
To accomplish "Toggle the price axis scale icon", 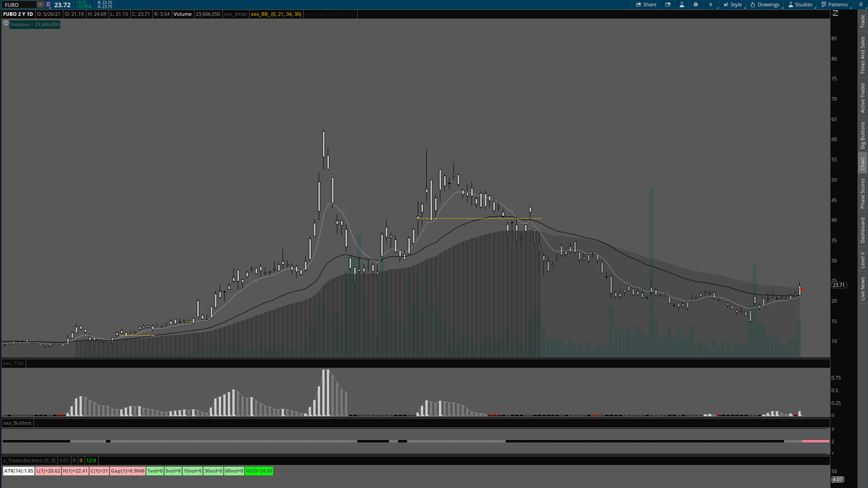I will [835, 14].
